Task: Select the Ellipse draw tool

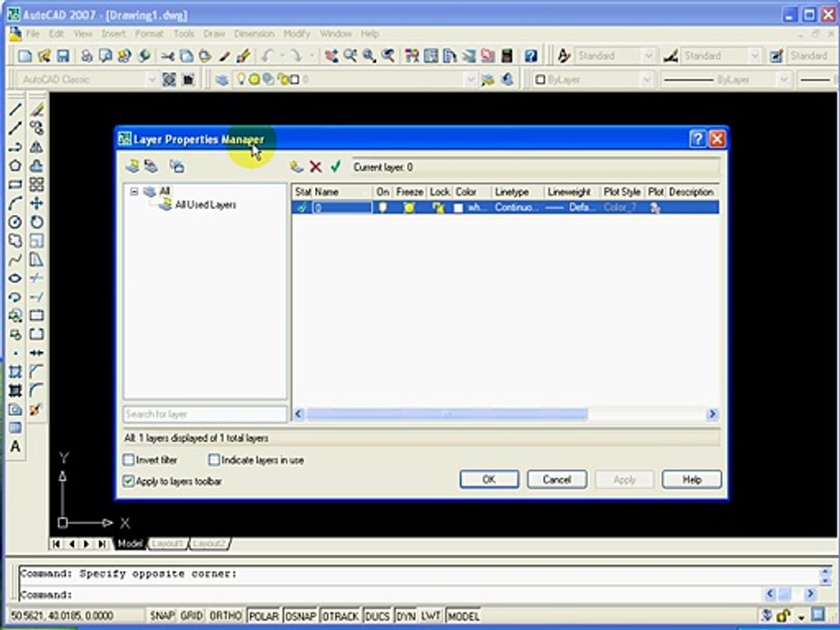Action: coord(15,278)
